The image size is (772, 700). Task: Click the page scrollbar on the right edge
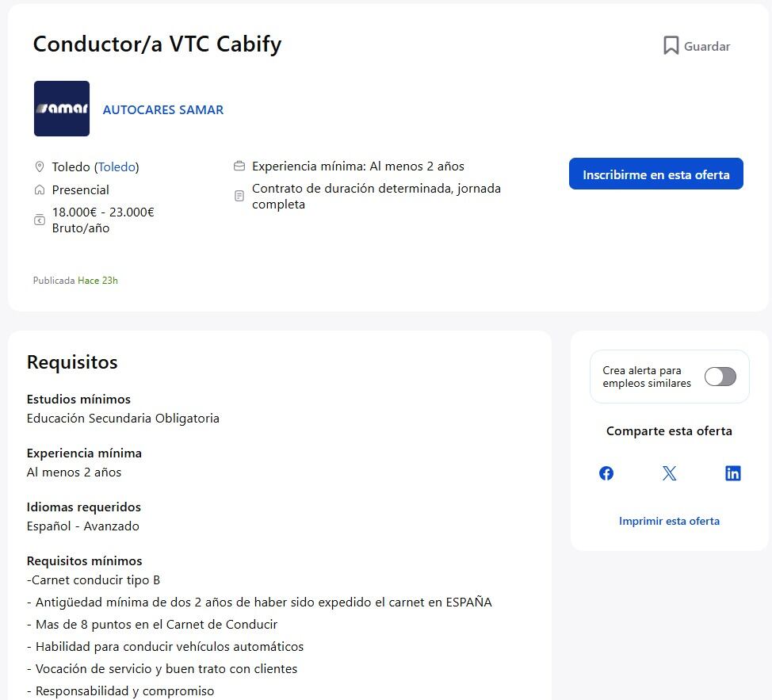click(768, 350)
